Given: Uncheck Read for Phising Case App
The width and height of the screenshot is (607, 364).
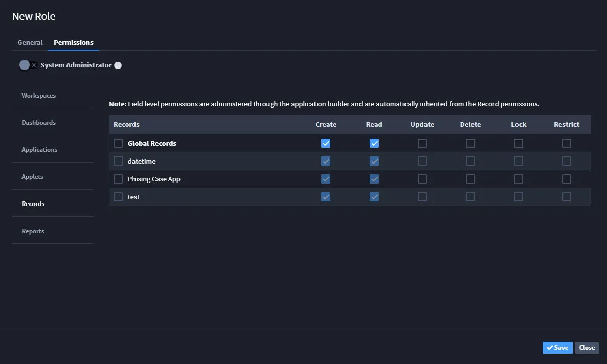Looking at the screenshot, I should pyautogui.click(x=374, y=179).
